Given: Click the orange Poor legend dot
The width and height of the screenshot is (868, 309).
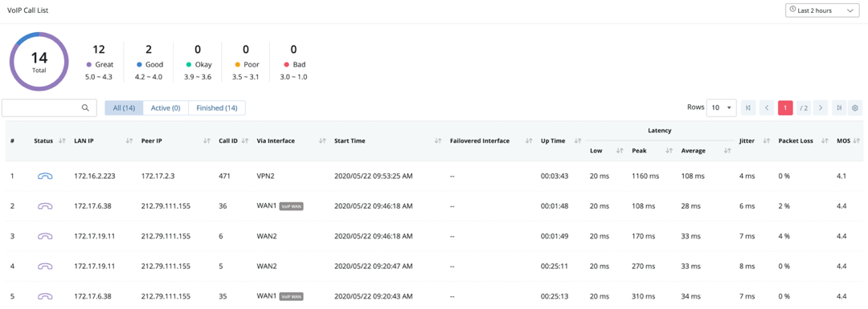Looking at the screenshot, I should click(237, 65).
